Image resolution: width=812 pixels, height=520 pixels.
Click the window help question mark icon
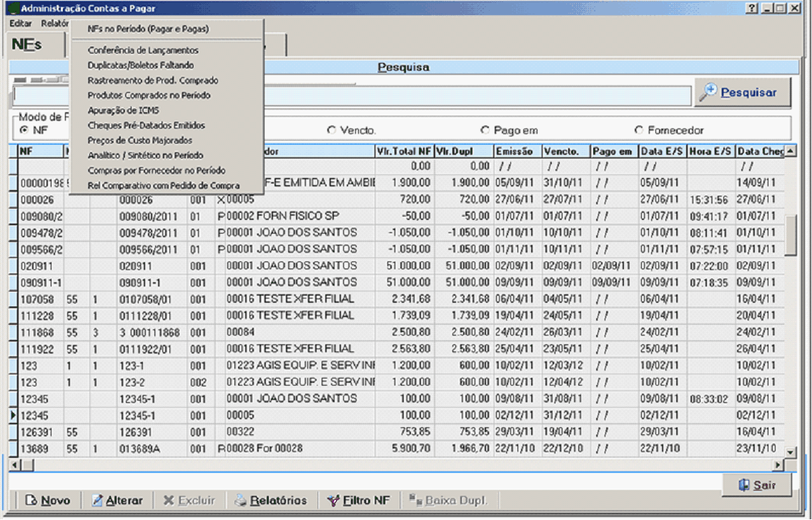[x=751, y=8]
